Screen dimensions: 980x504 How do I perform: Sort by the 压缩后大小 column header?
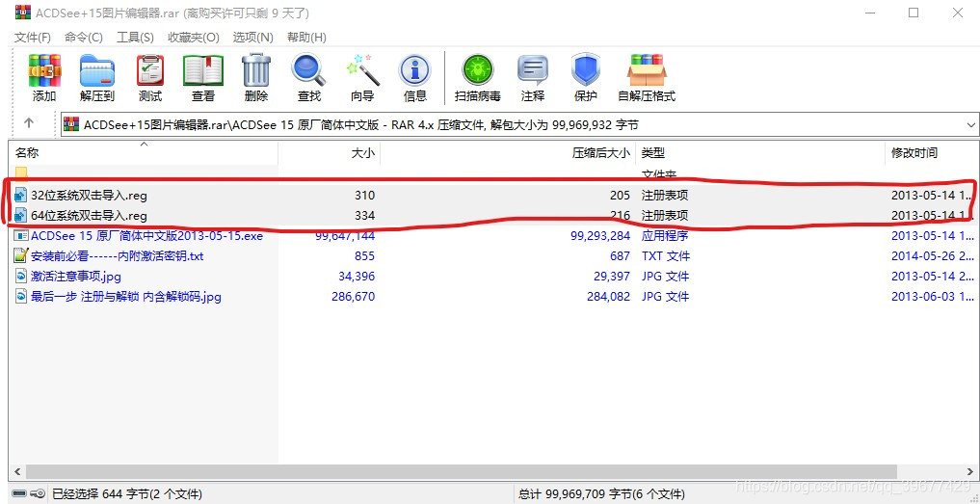click(x=508, y=152)
